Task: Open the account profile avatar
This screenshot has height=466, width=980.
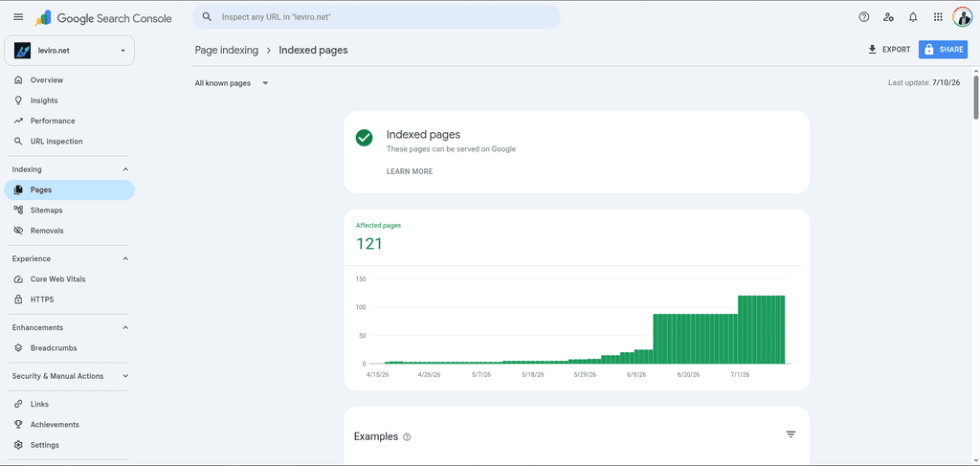Action: 963,17
